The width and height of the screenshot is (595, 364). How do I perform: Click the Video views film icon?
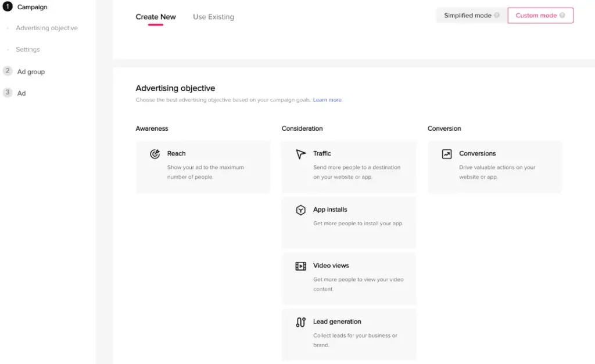300,266
